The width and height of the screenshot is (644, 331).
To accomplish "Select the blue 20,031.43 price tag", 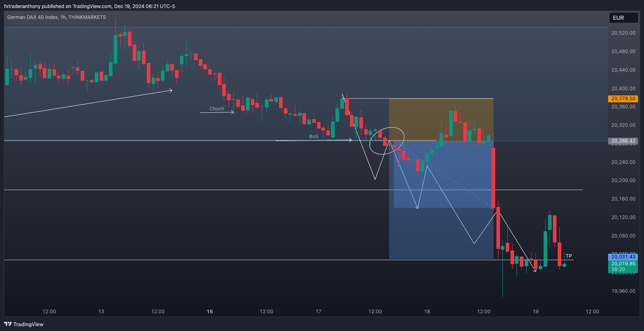I will (623, 257).
